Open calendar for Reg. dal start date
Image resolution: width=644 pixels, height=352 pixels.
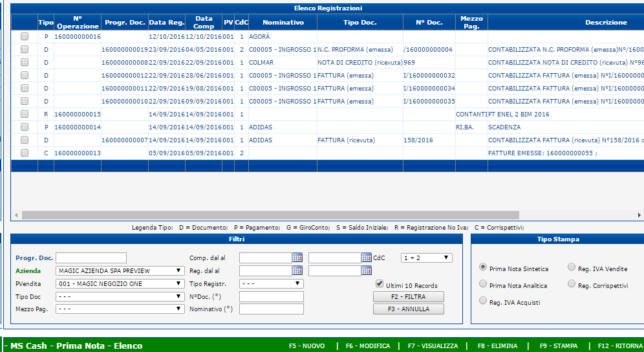click(x=297, y=270)
